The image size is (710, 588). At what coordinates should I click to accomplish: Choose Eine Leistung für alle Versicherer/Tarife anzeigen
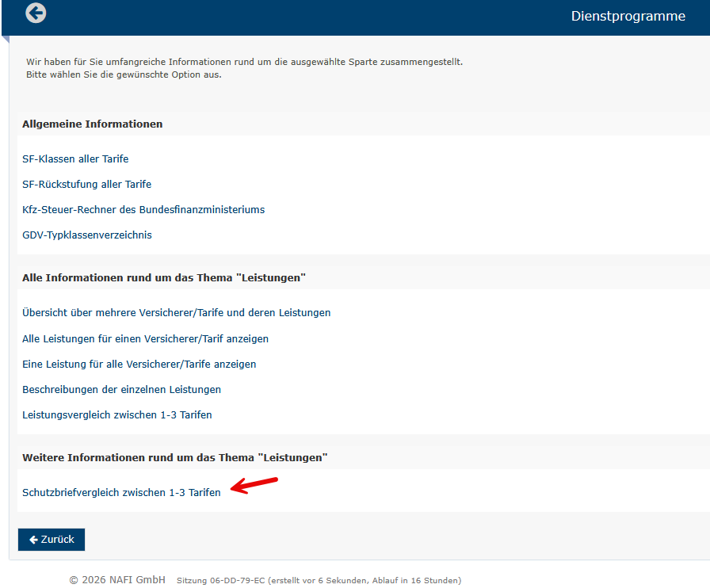point(139,365)
